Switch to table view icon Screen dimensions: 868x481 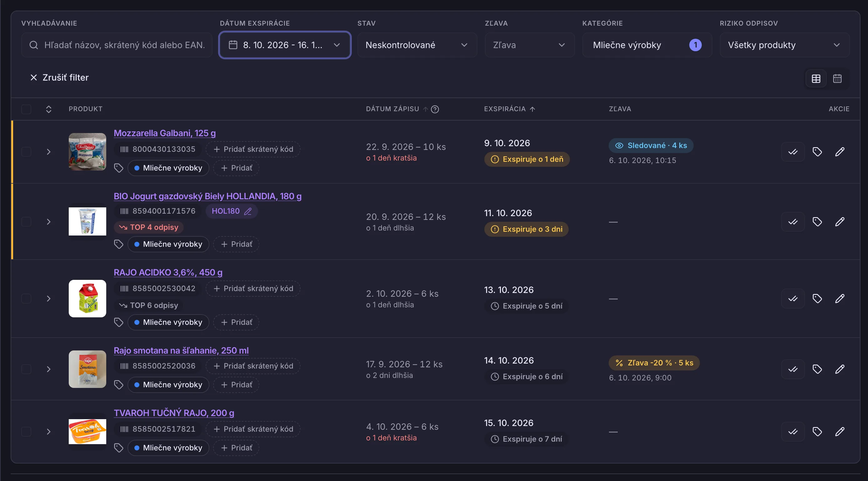tap(816, 78)
